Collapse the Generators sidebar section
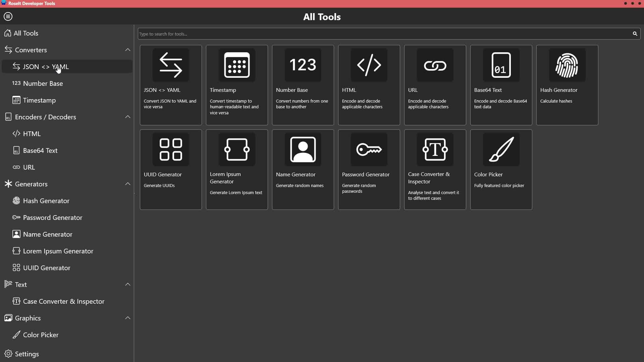The image size is (644, 362). pos(127,184)
